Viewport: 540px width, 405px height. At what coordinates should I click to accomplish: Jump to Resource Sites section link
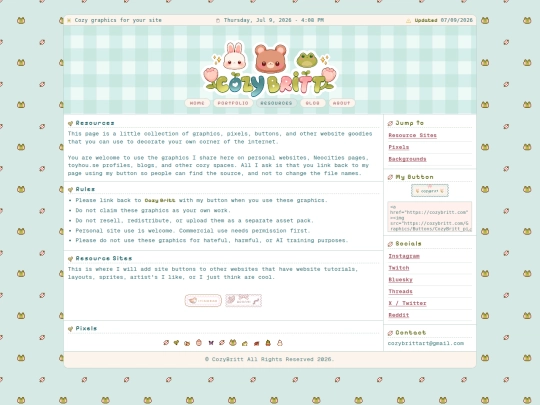coord(412,135)
